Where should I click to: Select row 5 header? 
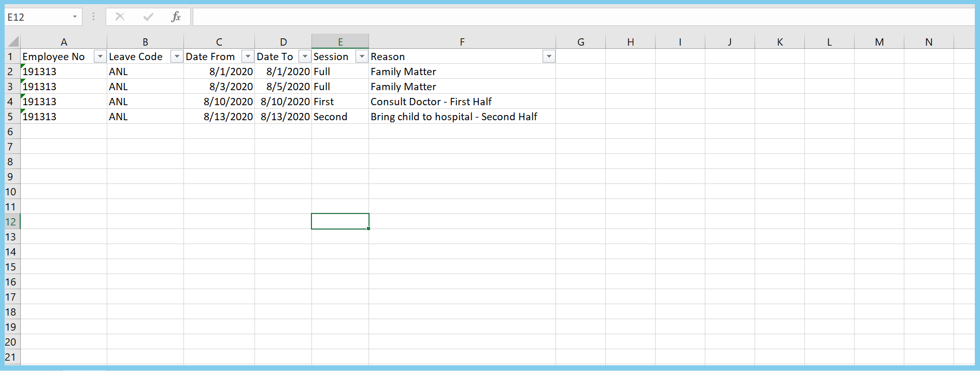[x=10, y=117]
